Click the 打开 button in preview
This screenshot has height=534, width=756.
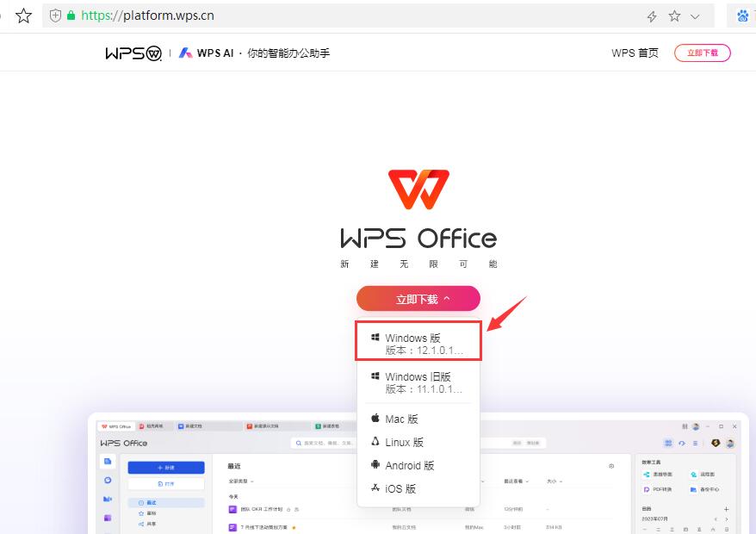(166, 483)
